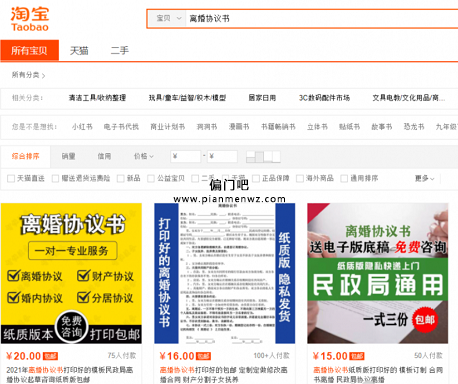Click the ¥15.00 price
The width and height of the screenshot is (458, 384).
pyautogui.click(x=330, y=356)
